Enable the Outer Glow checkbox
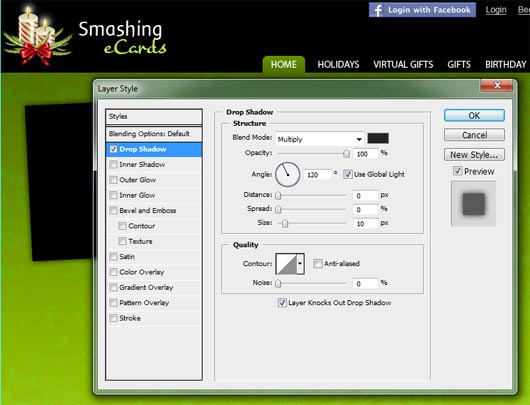This screenshot has width=530, height=405. pyautogui.click(x=114, y=180)
